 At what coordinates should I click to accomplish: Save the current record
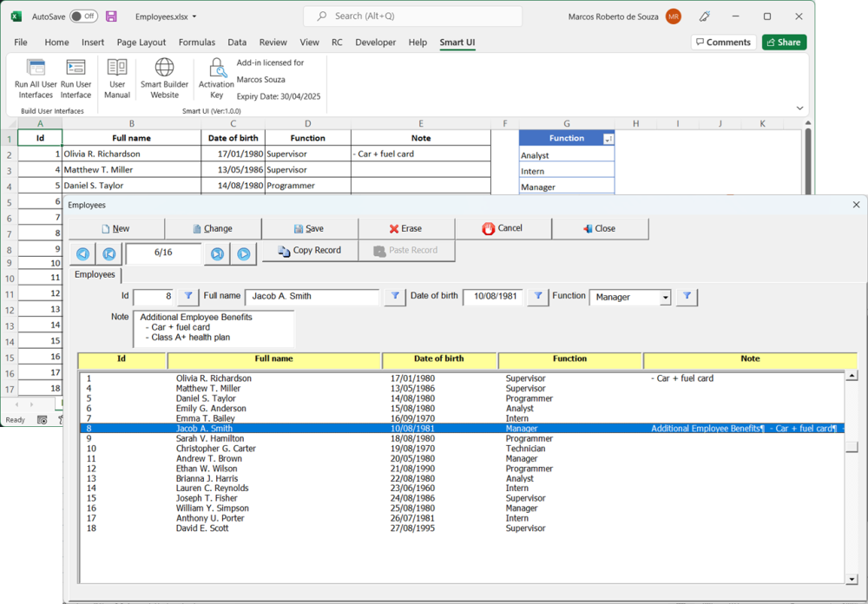pyautogui.click(x=310, y=228)
